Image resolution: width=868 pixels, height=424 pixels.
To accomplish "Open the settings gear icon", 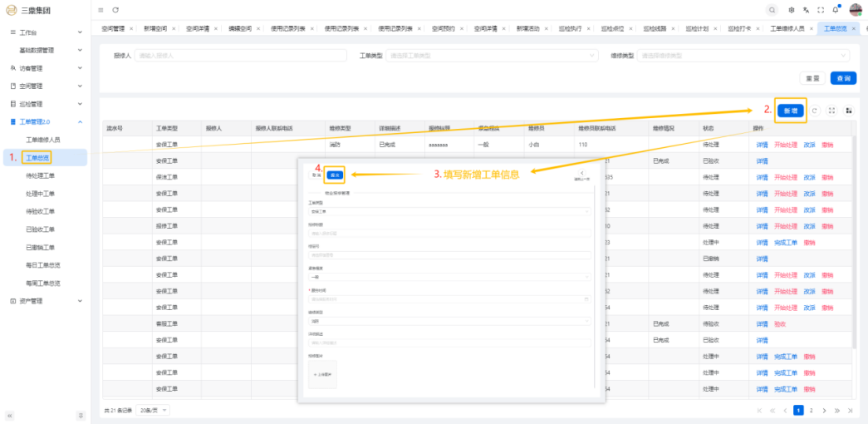I will pyautogui.click(x=792, y=10).
